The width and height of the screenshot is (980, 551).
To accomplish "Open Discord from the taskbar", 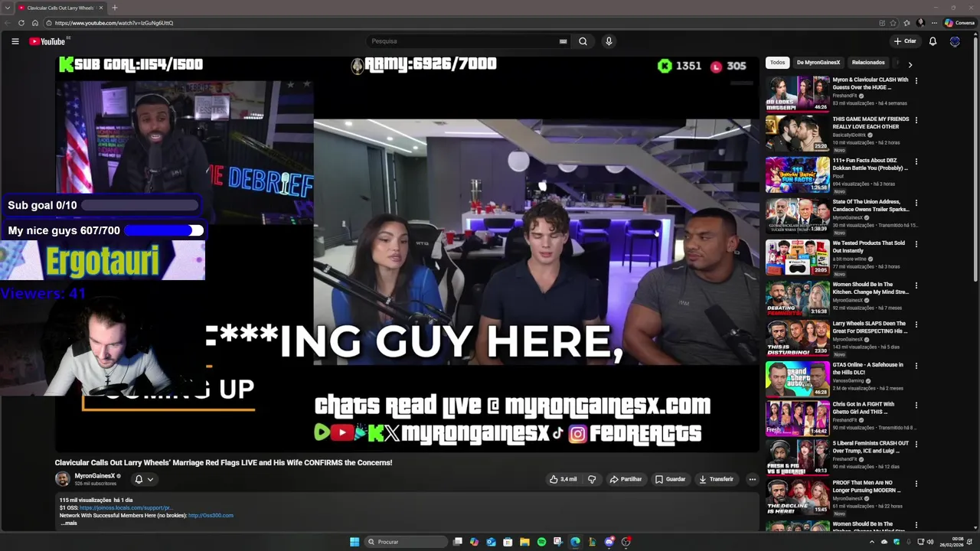I will (609, 542).
